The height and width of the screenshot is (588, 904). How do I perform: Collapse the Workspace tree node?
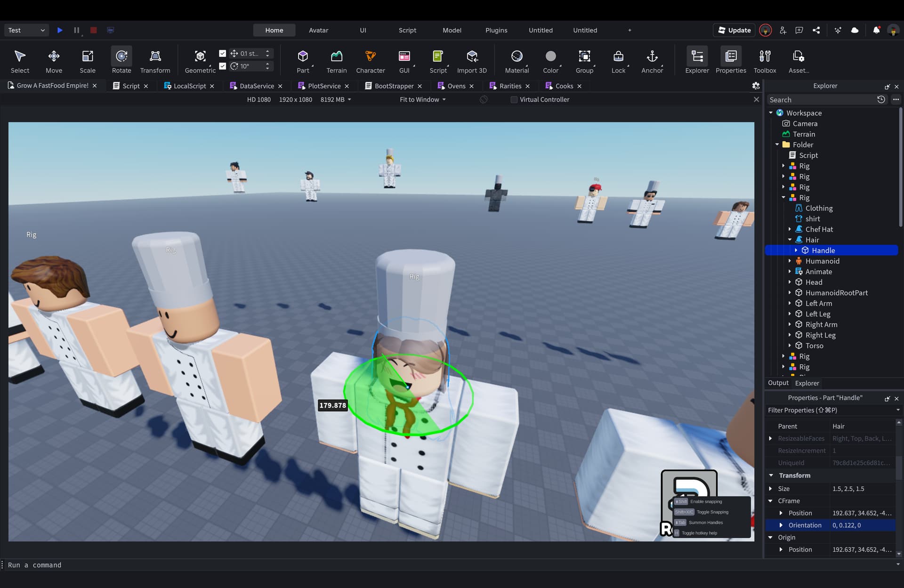[771, 113]
